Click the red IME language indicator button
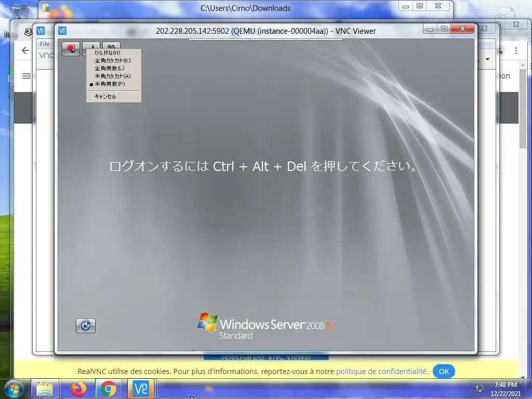Image resolution: width=532 pixels, height=399 pixels. pos(71,48)
